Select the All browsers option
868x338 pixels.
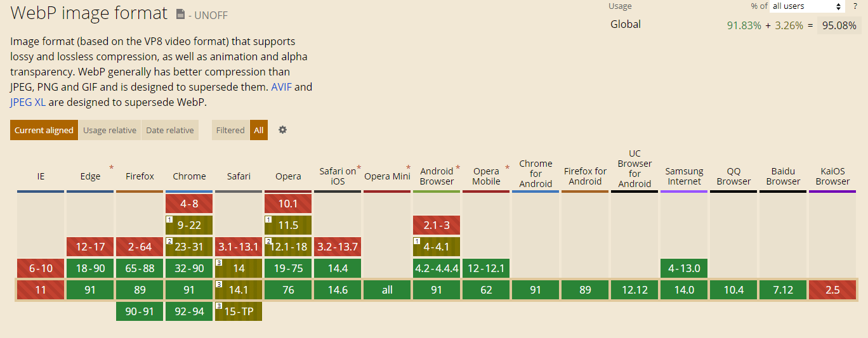coord(259,130)
